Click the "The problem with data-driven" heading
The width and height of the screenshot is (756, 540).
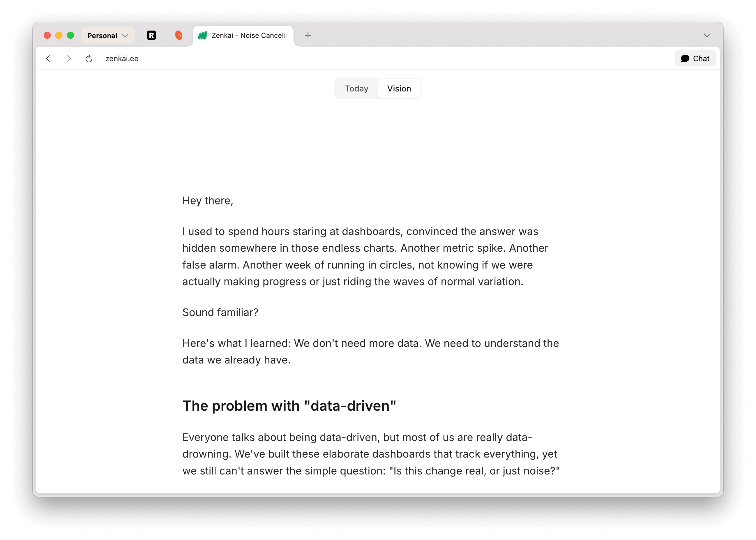(289, 406)
